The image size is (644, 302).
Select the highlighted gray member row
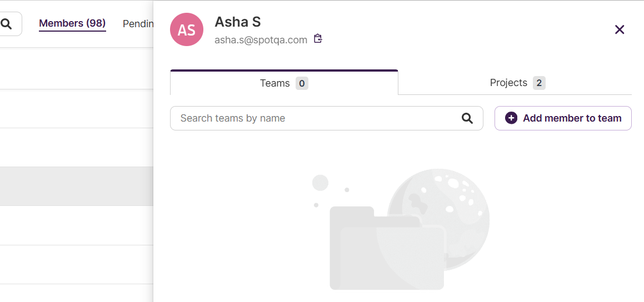[x=76, y=186]
